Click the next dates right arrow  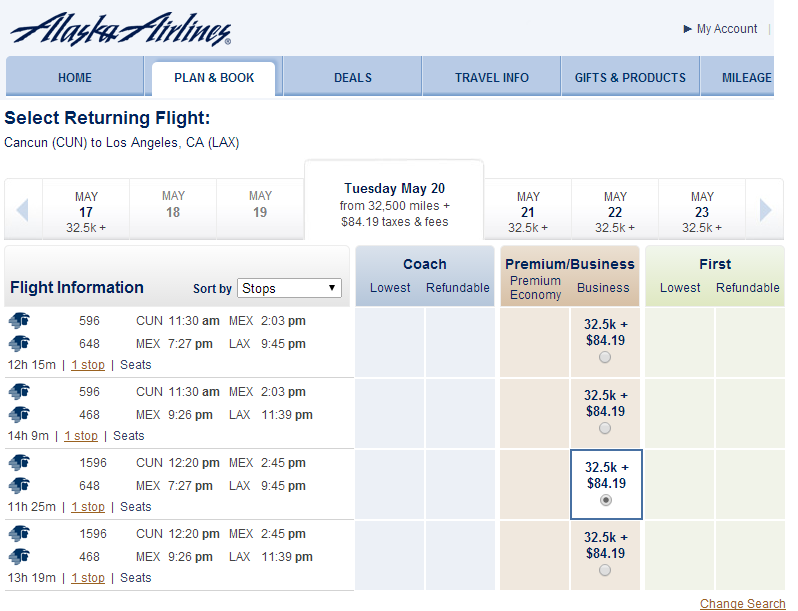[x=765, y=210]
